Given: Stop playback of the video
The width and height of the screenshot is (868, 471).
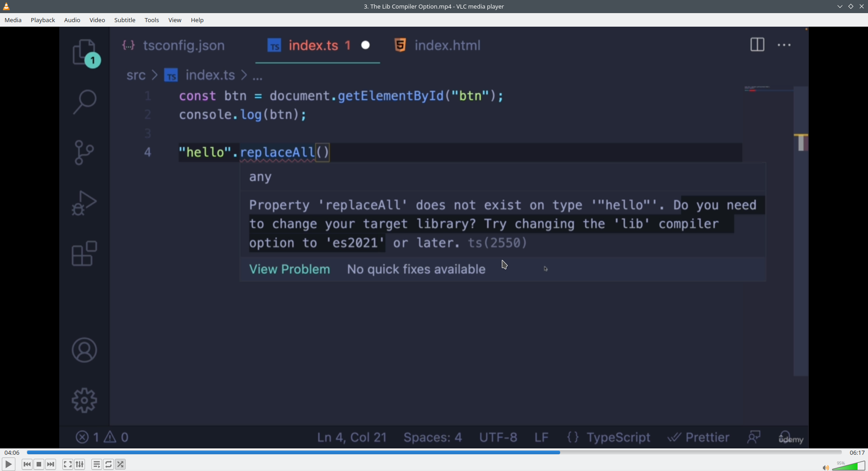Looking at the screenshot, I should tap(39, 464).
